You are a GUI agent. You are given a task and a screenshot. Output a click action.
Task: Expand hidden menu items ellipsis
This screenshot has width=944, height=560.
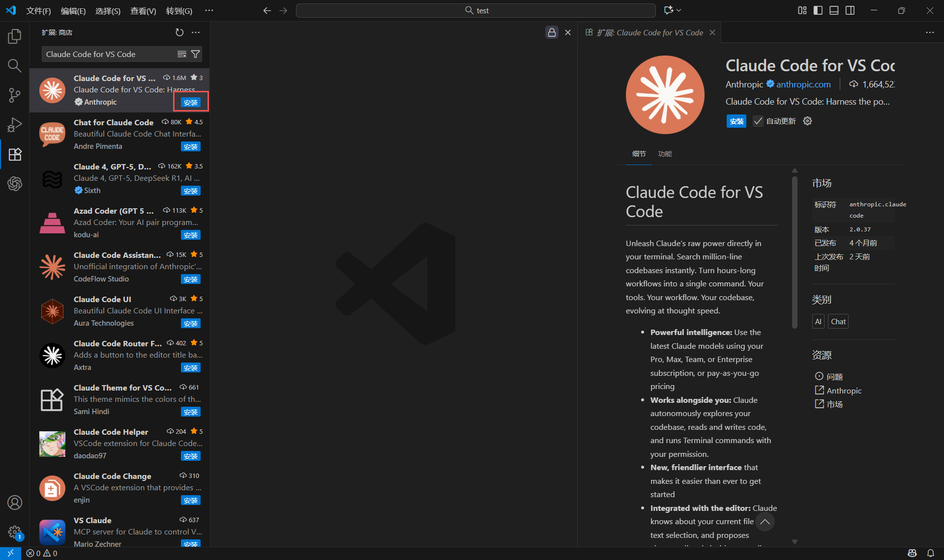coord(209,10)
